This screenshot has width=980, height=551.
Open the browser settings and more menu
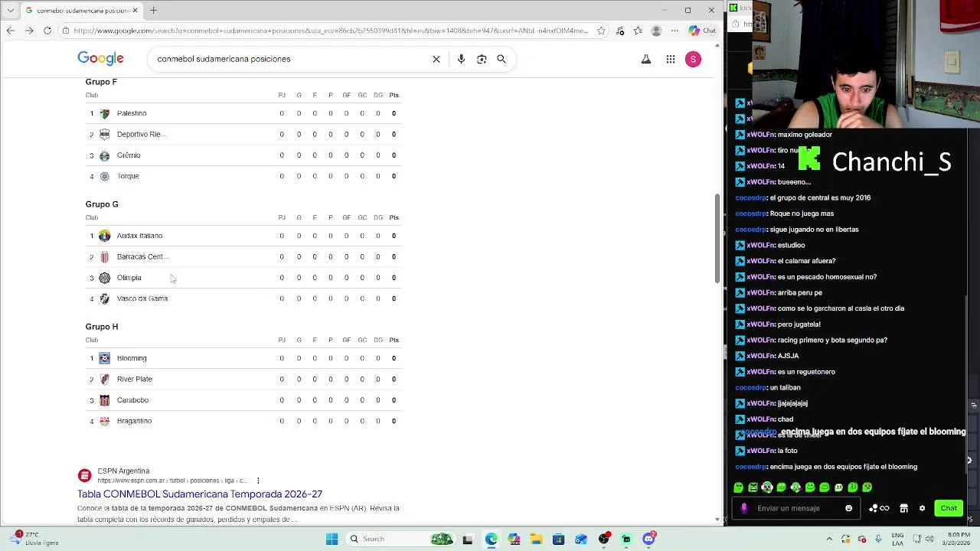click(x=675, y=31)
